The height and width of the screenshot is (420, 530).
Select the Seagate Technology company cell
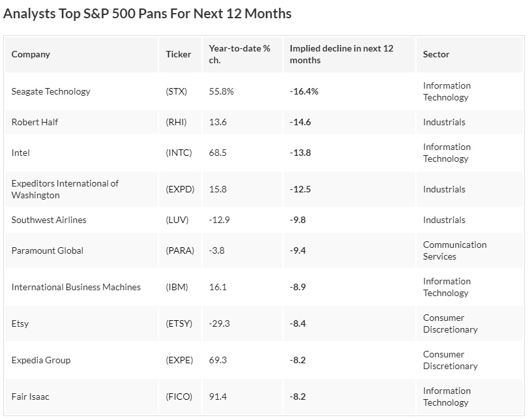tap(51, 91)
